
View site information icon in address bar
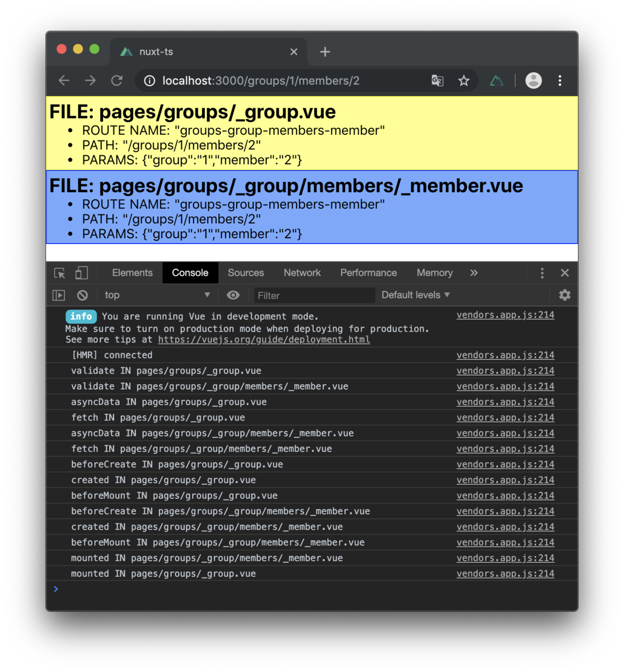[149, 81]
